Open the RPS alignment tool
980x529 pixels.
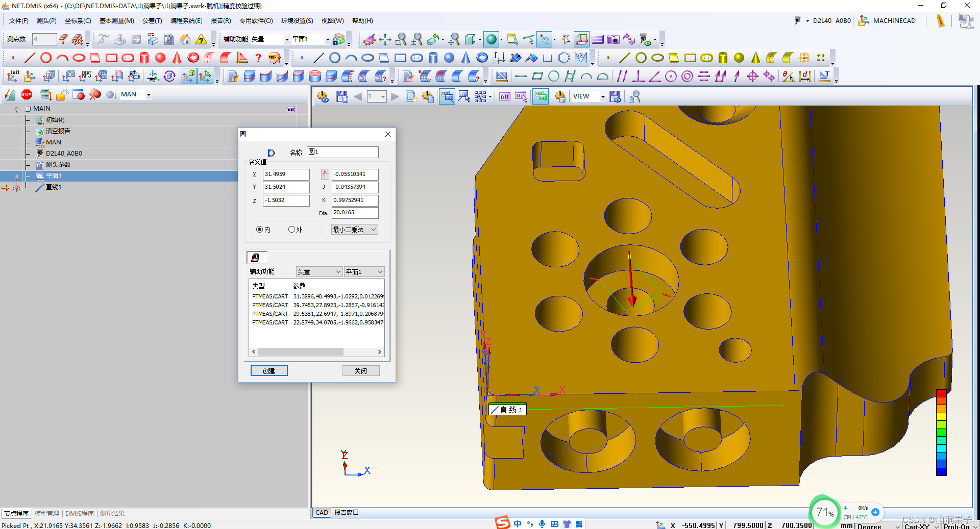pos(85,76)
